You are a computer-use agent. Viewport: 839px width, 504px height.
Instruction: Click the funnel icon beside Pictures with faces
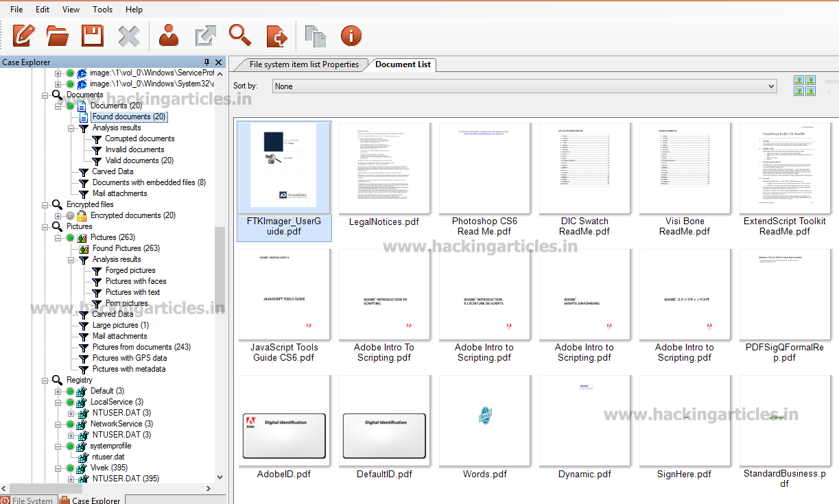(97, 281)
